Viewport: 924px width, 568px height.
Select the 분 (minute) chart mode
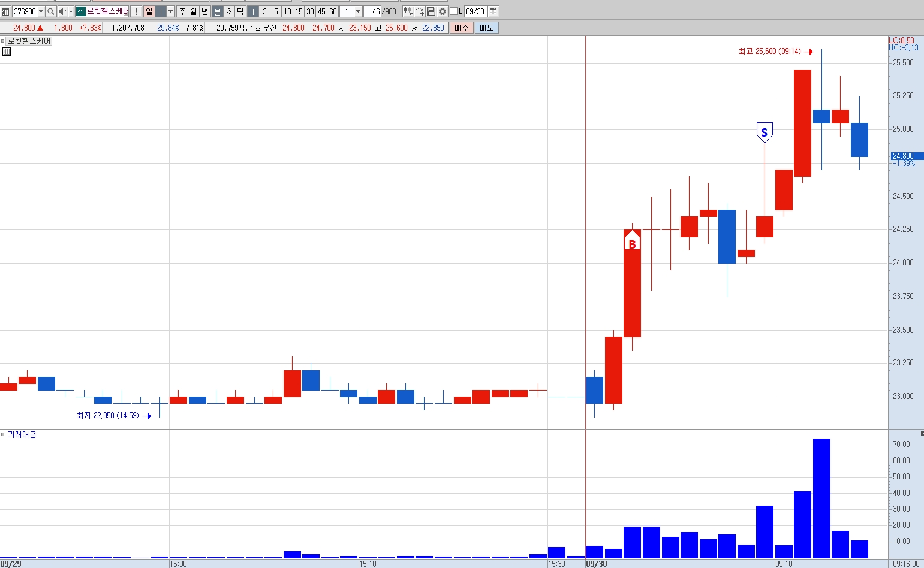pos(218,11)
